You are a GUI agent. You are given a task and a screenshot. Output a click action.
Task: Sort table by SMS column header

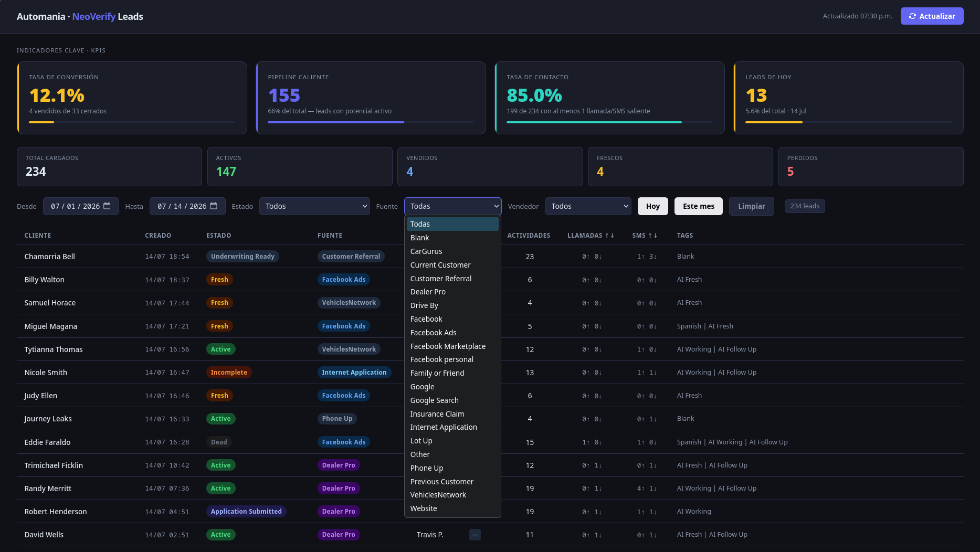click(x=645, y=236)
